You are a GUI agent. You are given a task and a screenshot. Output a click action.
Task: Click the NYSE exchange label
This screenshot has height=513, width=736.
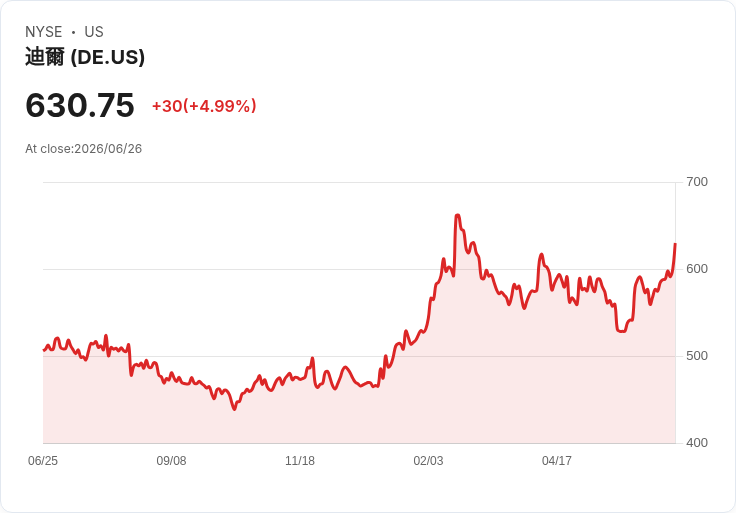(x=44, y=32)
